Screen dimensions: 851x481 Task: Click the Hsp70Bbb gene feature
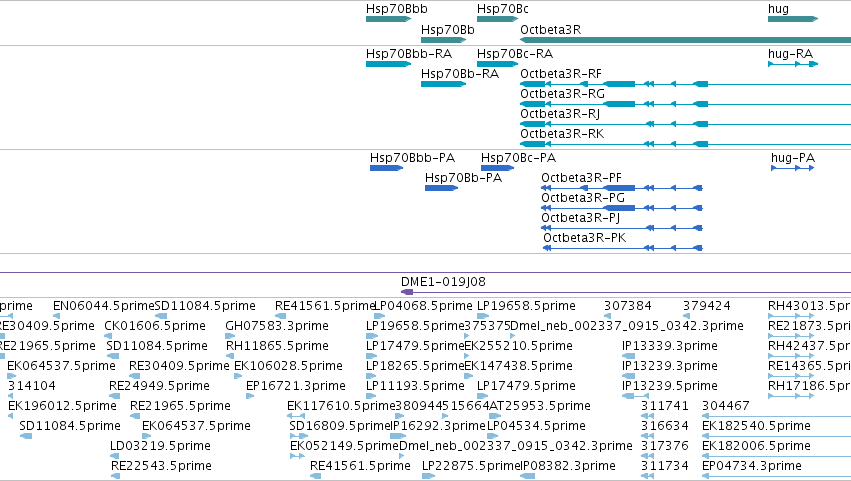click(389, 20)
